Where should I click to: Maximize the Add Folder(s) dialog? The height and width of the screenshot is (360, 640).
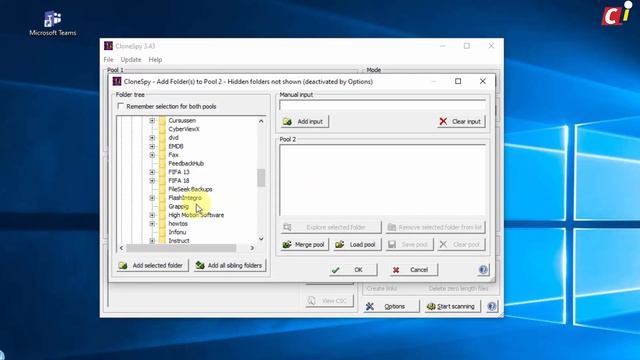[458, 81]
